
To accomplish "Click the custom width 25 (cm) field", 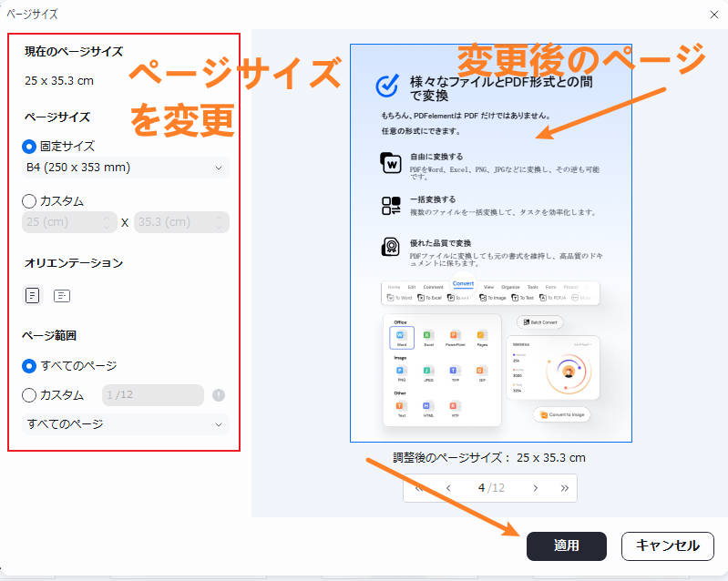I will 69,222.
